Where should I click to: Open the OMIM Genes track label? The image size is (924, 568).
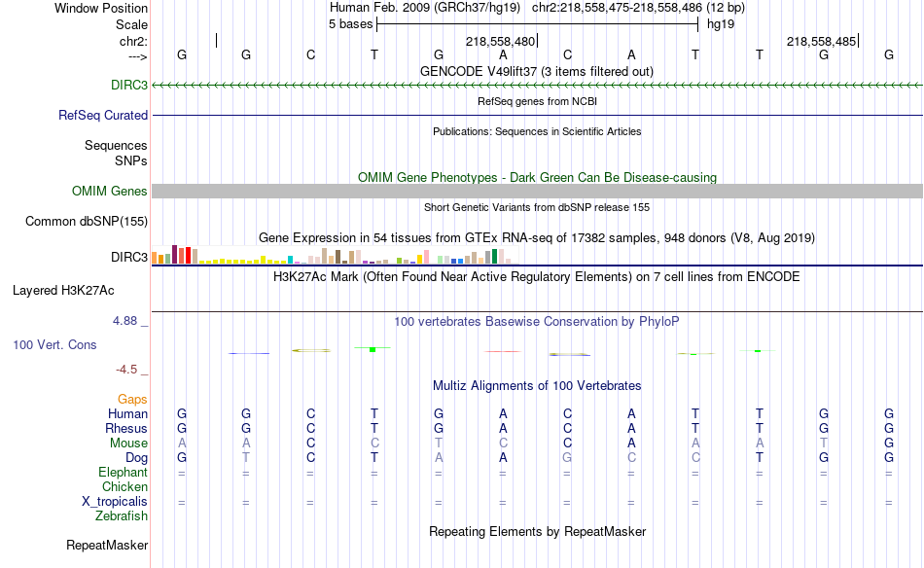point(109,191)
